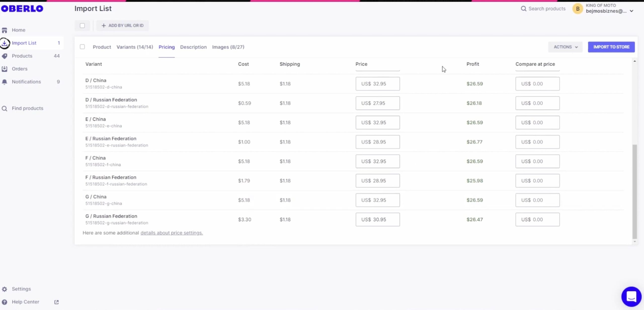Open the chat support bubble
Viewport: 644px width, 310px height.
pos(631,296)
